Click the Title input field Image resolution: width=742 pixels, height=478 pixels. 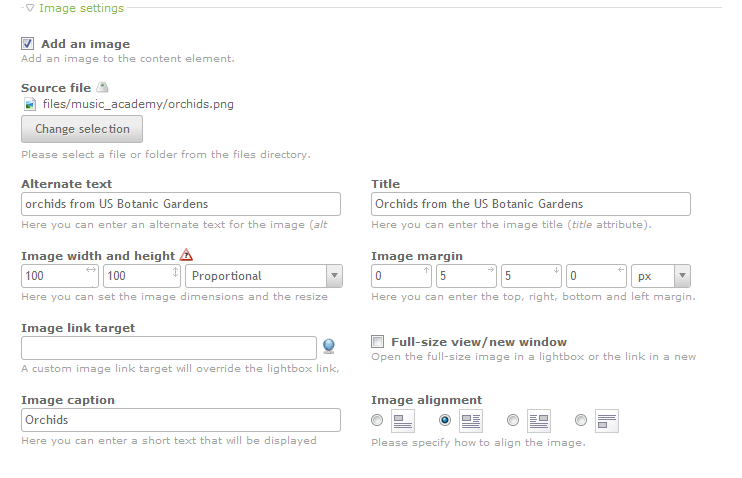click(x=531, y=204)
